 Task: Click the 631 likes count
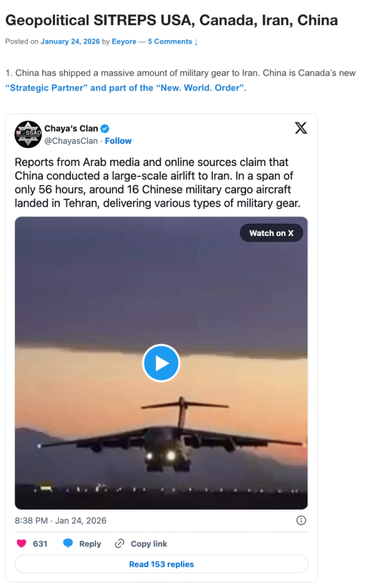pyautogui.click(x=40, y=544)
